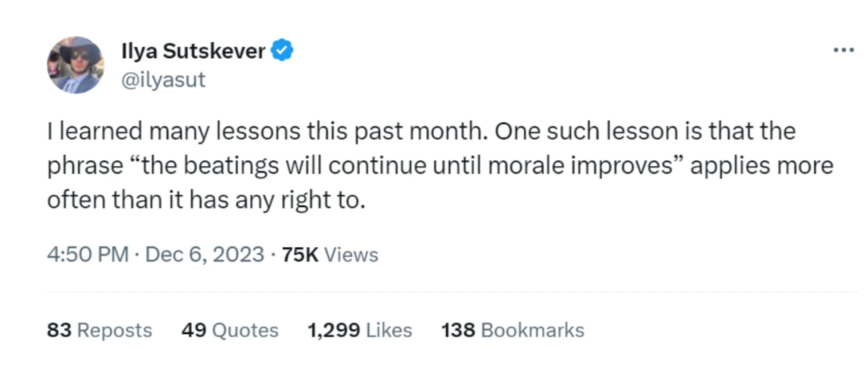The width and height of the screenshot is (868, 371).
Task: Open the 75K Views analytics
Action: 330,255
